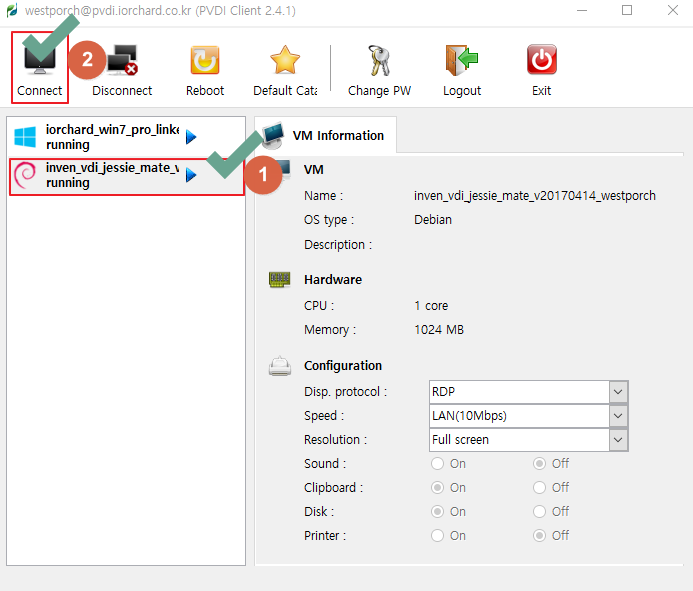This screenshot has width=693, height=591.
Task: Enable Disk sharing On
Action: [438, 511]
